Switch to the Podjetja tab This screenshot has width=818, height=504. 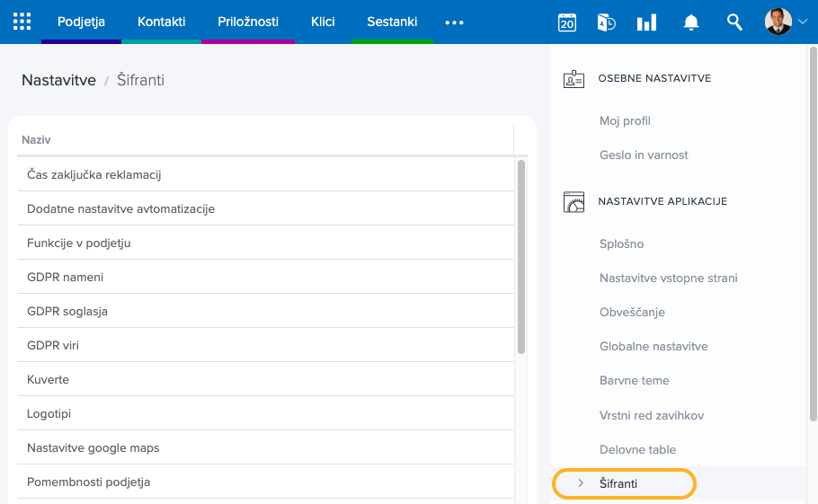(x=81, y=22)
